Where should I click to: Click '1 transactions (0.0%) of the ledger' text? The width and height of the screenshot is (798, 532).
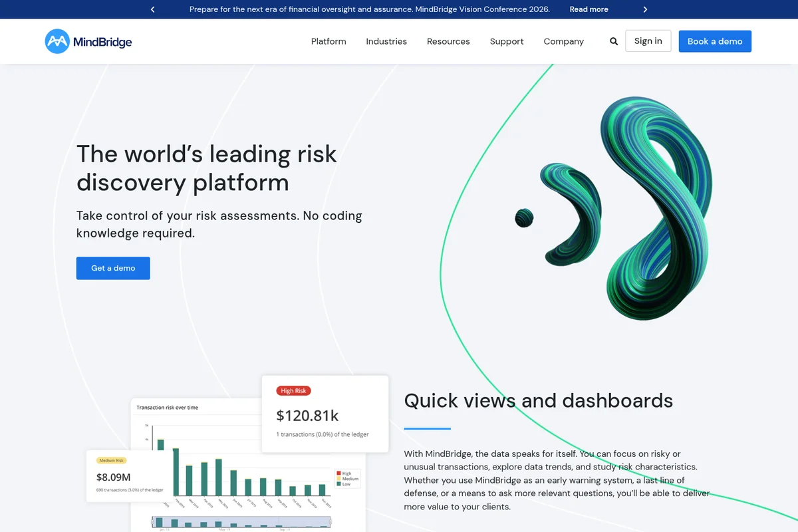click(323, 434)
